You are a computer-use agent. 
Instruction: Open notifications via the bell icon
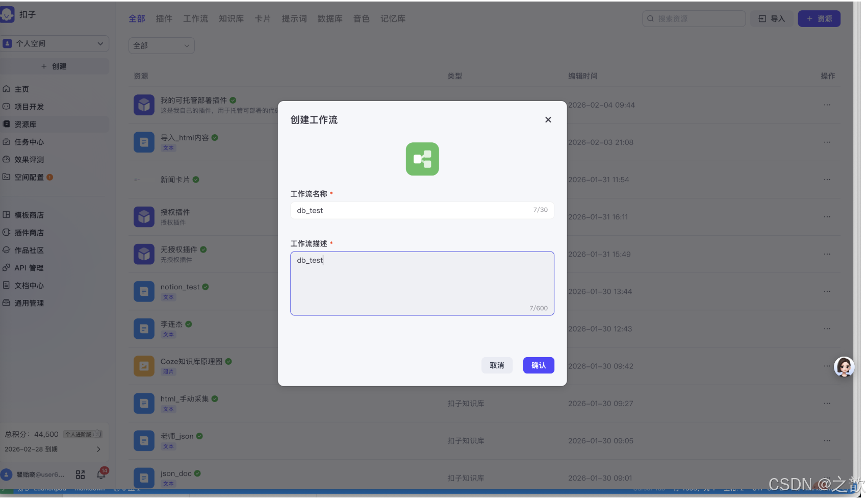pyautogui.click(x=100, y=474)
